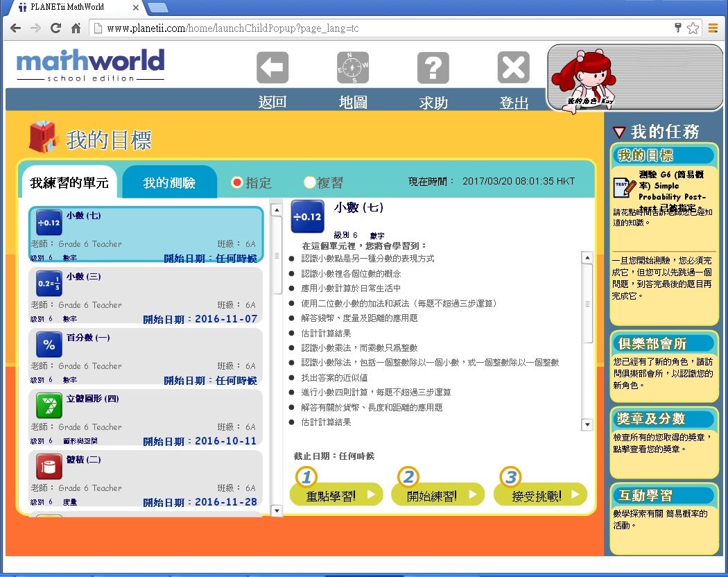Click the 小數 (三) unit icon in list
This screenshot has width=728, height=577.
49,283
